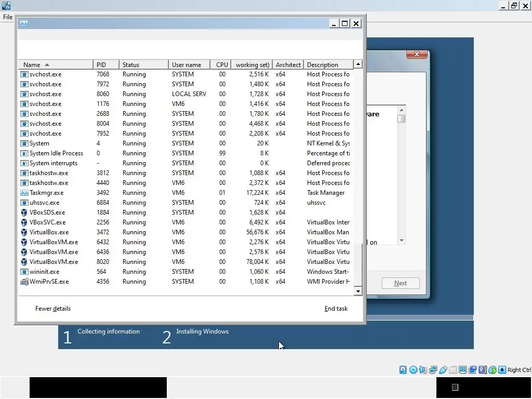Viewport: 532px width, 399px height.
Task: Click setup dialog license scroll-down arrow
Action: 402,241
